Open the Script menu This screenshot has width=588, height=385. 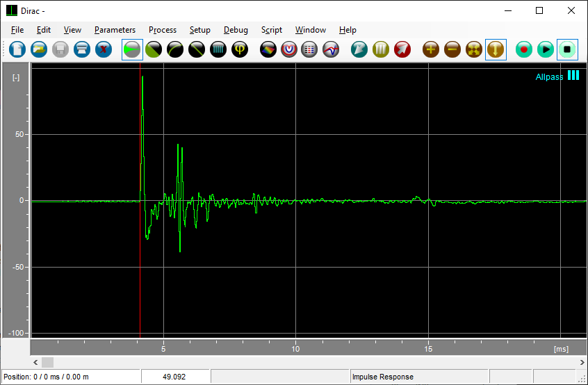coord(272,30)
